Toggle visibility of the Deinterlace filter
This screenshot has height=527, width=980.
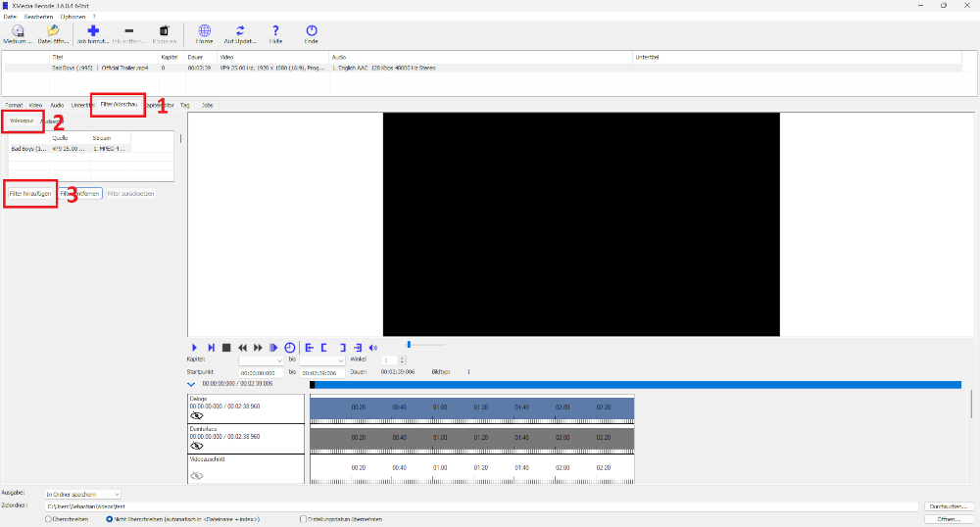(x=197, y=446)
